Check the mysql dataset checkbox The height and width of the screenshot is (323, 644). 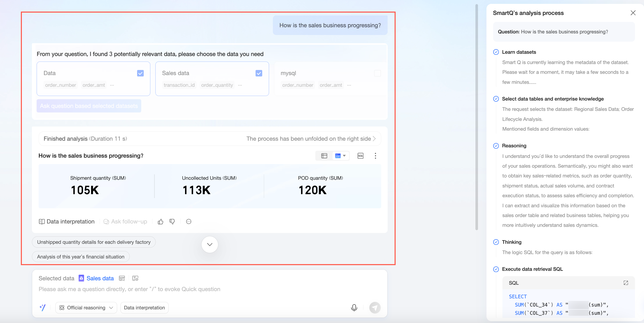(x=377, y=73)
